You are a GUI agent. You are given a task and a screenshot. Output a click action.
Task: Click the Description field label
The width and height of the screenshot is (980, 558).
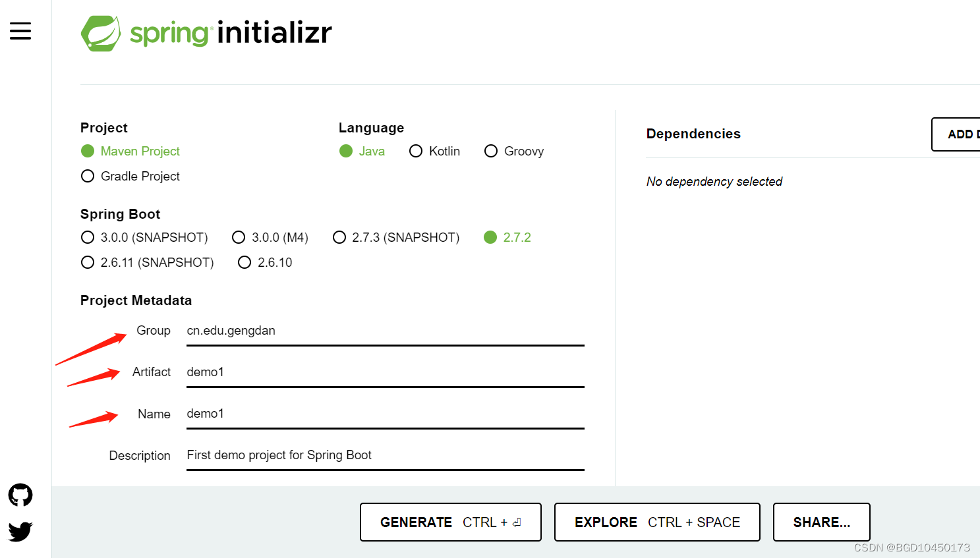(x=140, y=456)
